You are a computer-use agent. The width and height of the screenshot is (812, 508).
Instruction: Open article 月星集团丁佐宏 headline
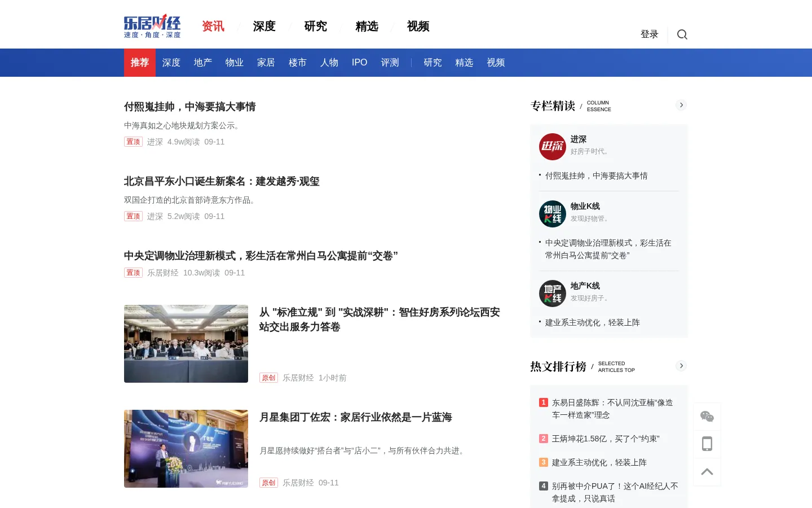356,417
